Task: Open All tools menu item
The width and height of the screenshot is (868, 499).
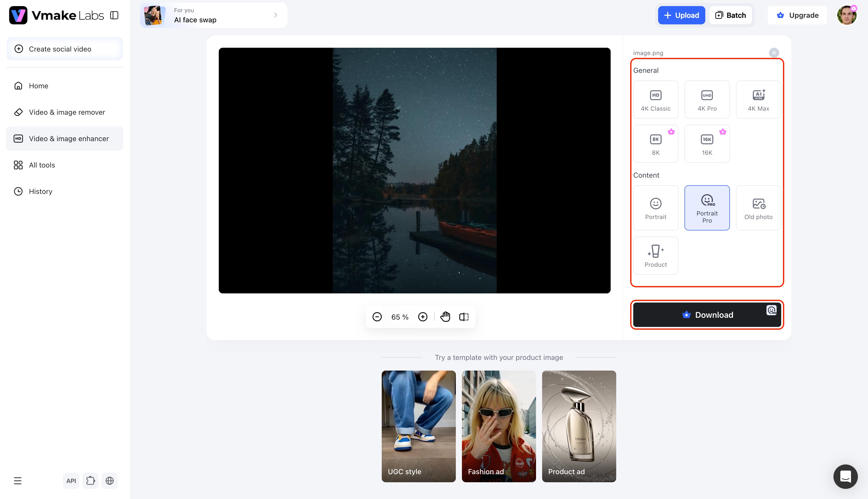Action: (x=64, y=165)
